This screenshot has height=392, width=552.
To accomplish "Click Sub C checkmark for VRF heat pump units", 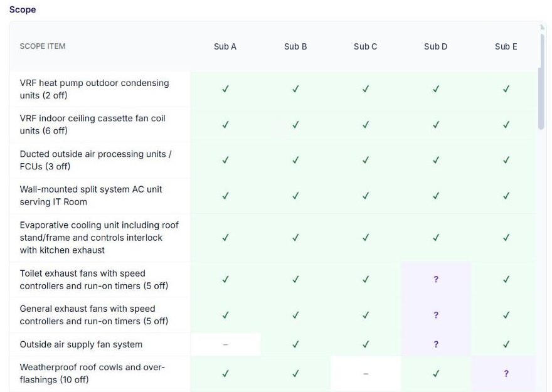I will [366, 89].
